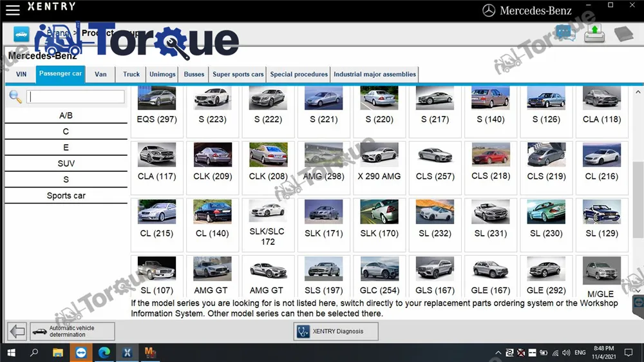Click the back arrow button
Viewport: 644px width, 362px height.
pyautogui.click(x=17, y=331)
